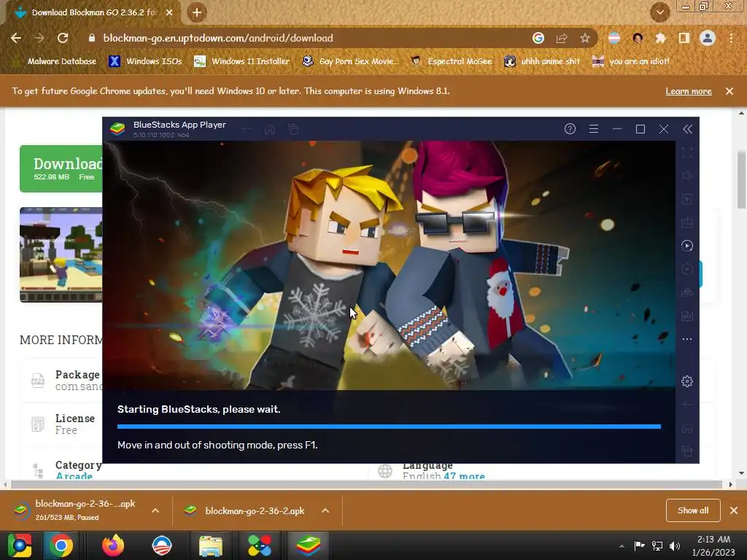747x560 pixels.
Task: Open BlueStacks help question-mark icon
Action: 570,129
